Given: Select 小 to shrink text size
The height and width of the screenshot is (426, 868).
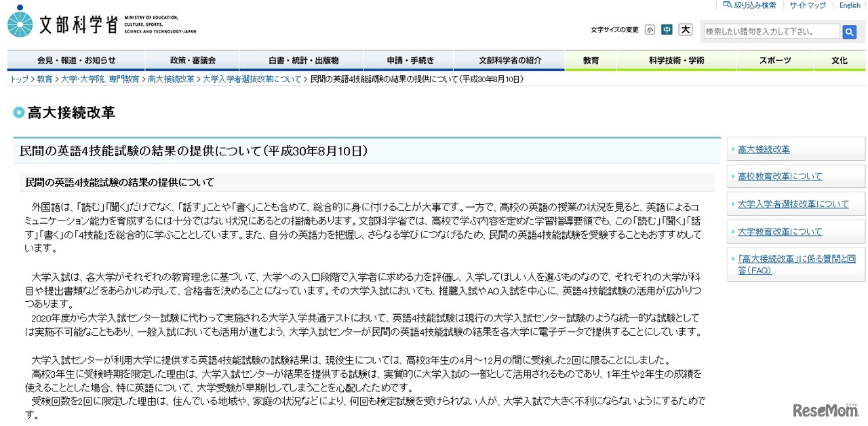Looking at the screenshot, I should coord(650,30).
